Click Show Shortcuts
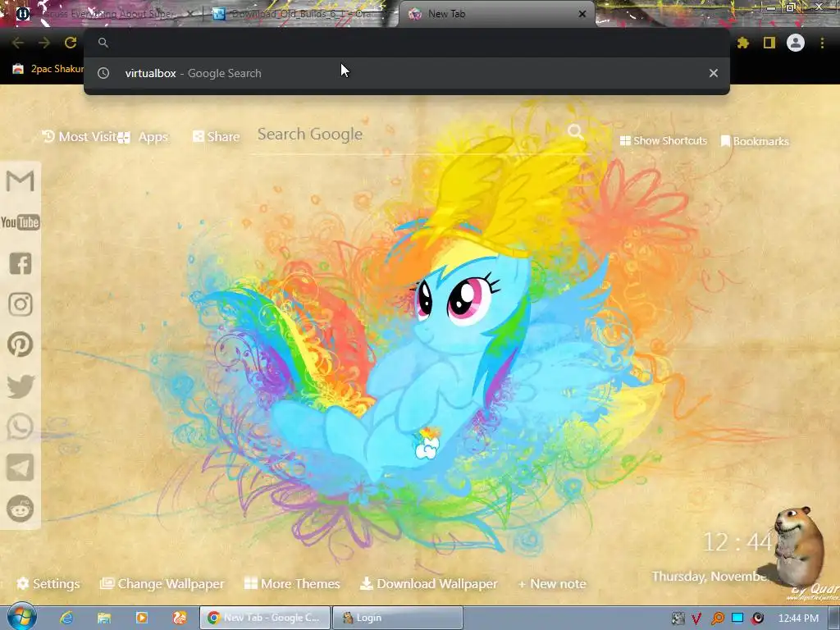Screen dimensions: 840x630 pyautogui.click(x=663, y=141)
